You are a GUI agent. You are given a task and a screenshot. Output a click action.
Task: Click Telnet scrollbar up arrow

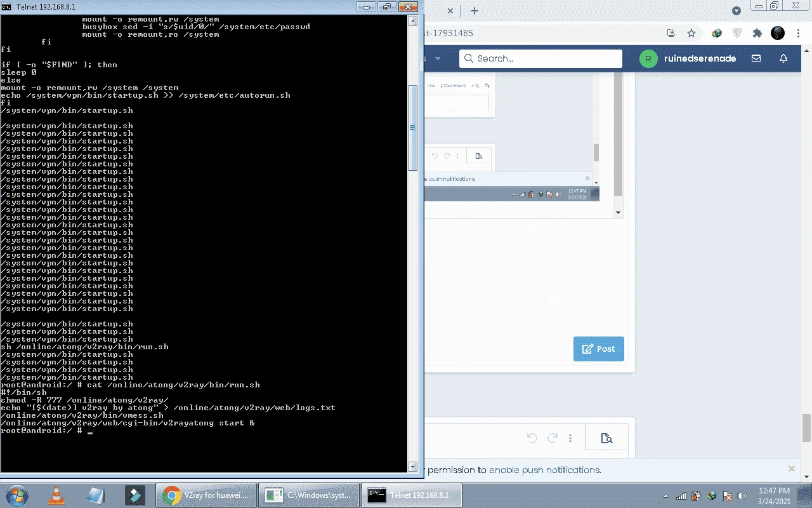coord(412,20)
